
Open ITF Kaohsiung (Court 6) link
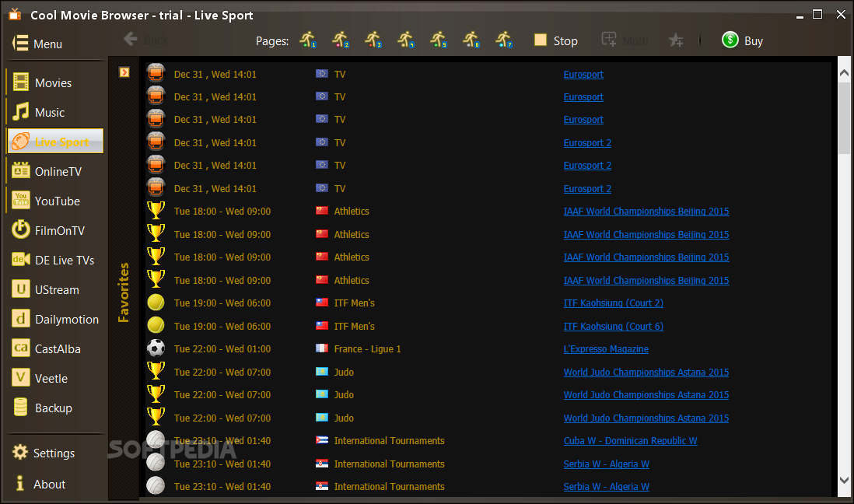(613, 327)
